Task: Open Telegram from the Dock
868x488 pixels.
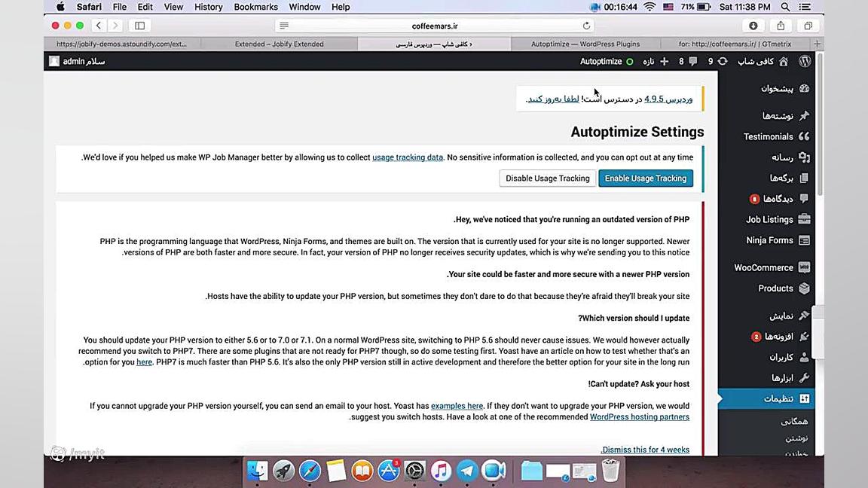Action: [x=466, y=471]
